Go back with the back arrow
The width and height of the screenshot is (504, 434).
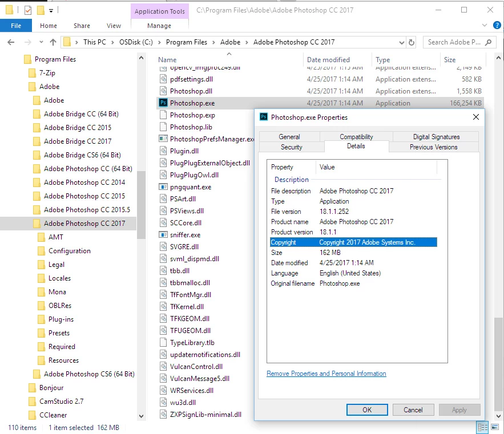[x=11, y=42]
